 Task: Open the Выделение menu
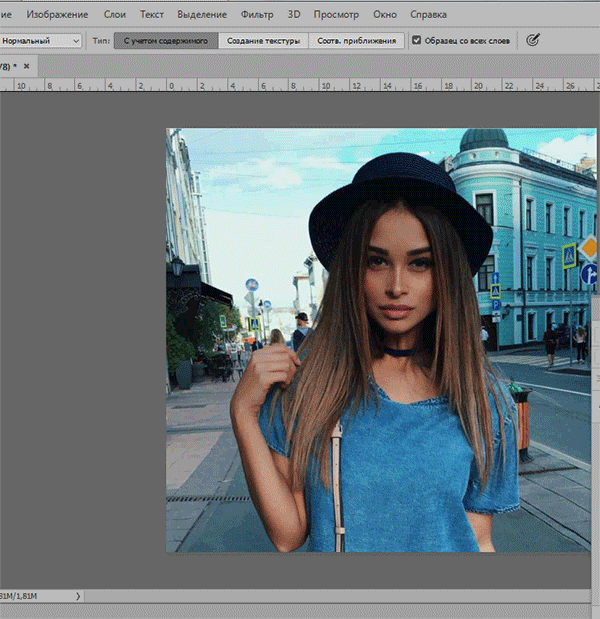(x=202, y=15)
